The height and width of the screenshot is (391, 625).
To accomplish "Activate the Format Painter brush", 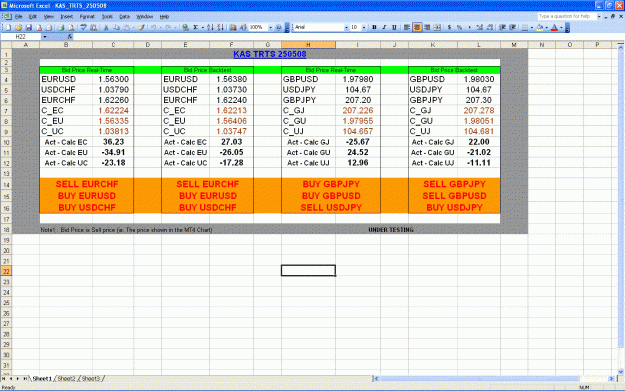I will pos(141,28).
